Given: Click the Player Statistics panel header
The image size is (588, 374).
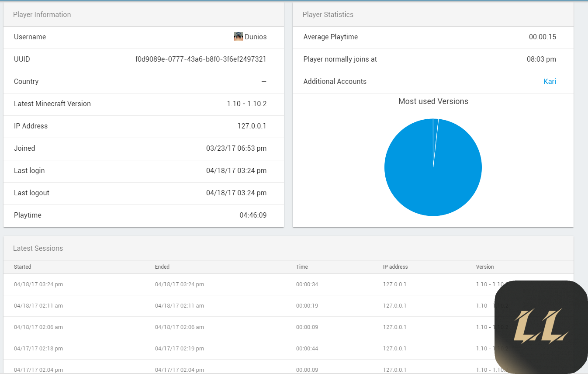Looking at the screenshot, I should (x=328, y=14).
